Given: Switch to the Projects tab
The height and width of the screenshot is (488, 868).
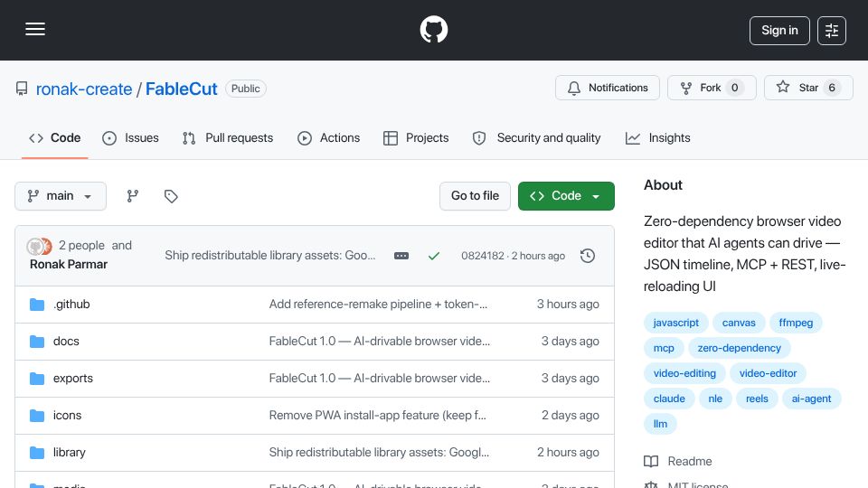Looking at the screenshot, I should pos(416,137).
